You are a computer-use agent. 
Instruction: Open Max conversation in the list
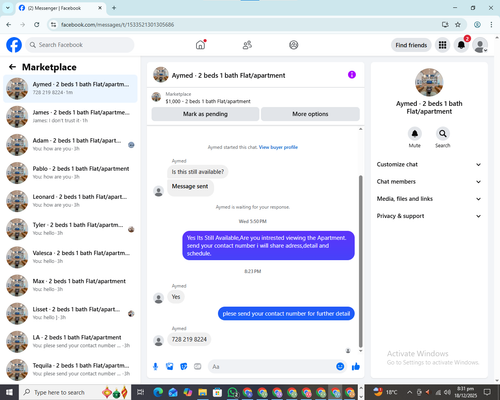click(x=70, y=285)
